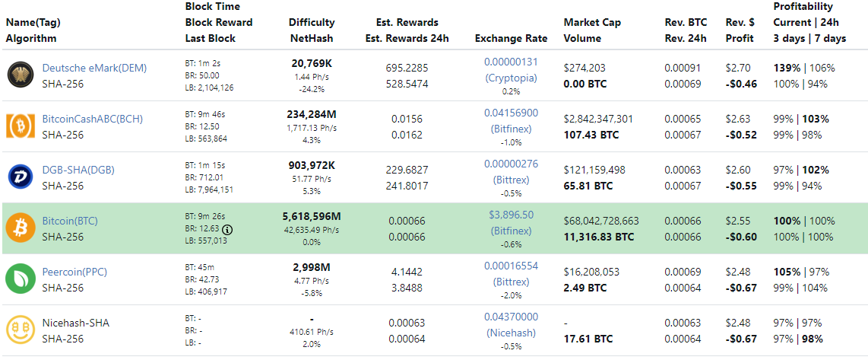Image resolution: width=868 pixels, height=360 pixels.
Task: Click the Nicehash-SHA smiley face icon
Action: (x=19, y=330)
